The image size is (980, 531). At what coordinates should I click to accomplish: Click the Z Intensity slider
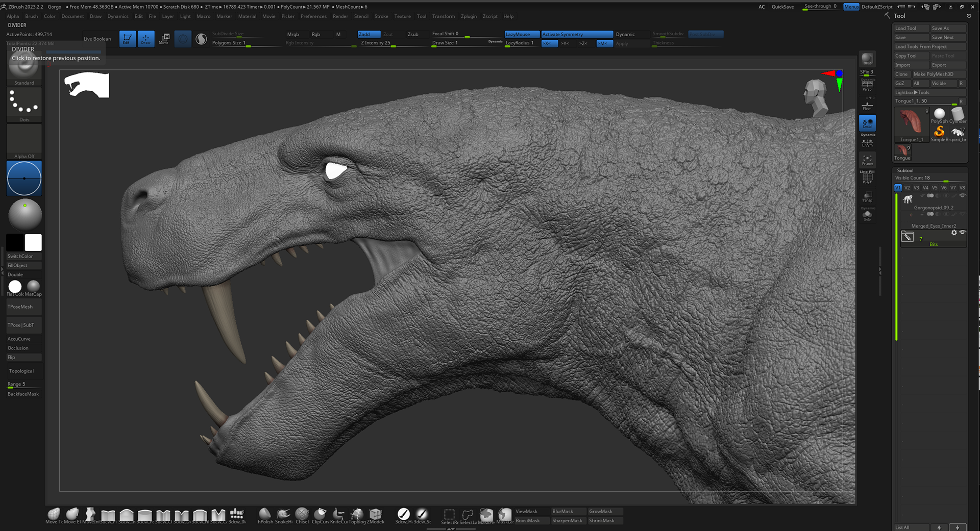(376, 43)
